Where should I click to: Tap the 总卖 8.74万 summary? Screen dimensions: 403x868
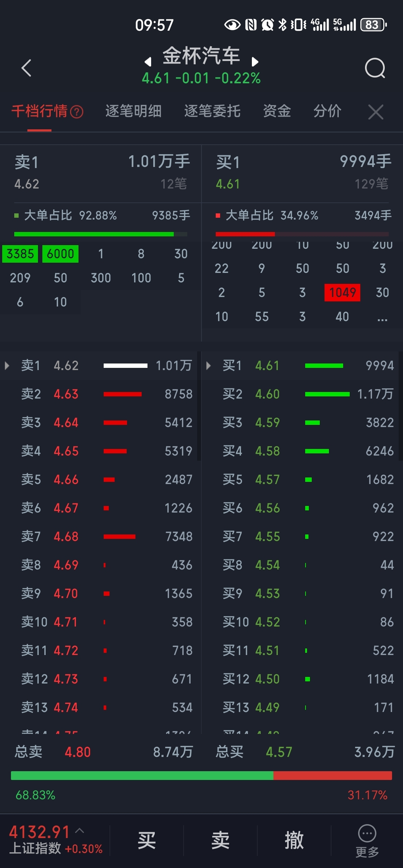pos(104,752)
